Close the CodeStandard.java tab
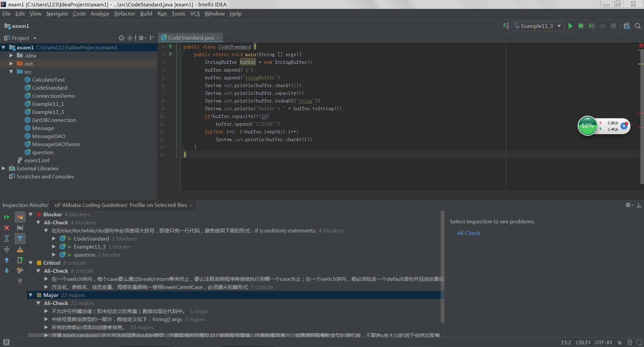This screenshot has width=644, height=347. (x=218, y=38)
